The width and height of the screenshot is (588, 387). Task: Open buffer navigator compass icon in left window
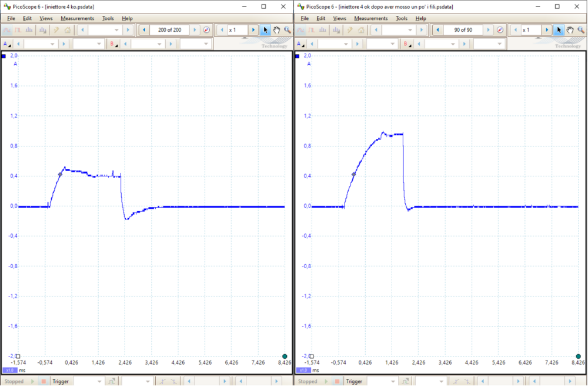click(206, 30)
